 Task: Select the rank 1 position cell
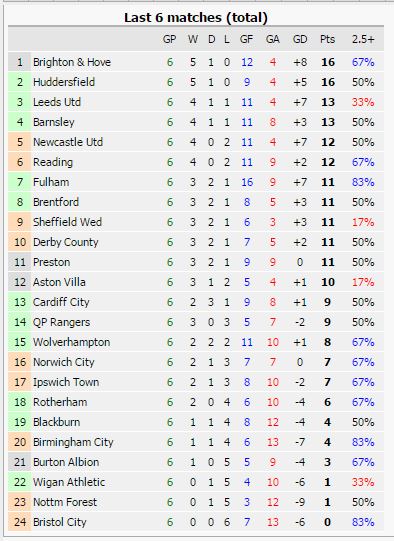pyautogui.click(x=20, y=62)
